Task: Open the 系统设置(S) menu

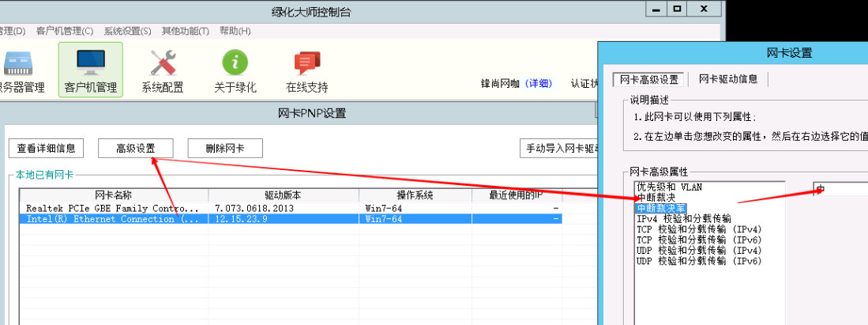Action: coord(127,31)
